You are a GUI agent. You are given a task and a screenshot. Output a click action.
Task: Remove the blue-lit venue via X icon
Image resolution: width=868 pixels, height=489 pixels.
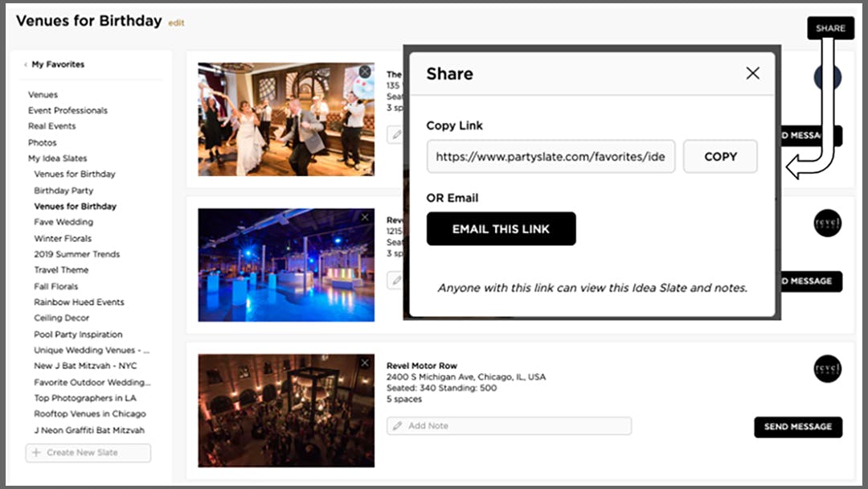click(x=365, y=217)
